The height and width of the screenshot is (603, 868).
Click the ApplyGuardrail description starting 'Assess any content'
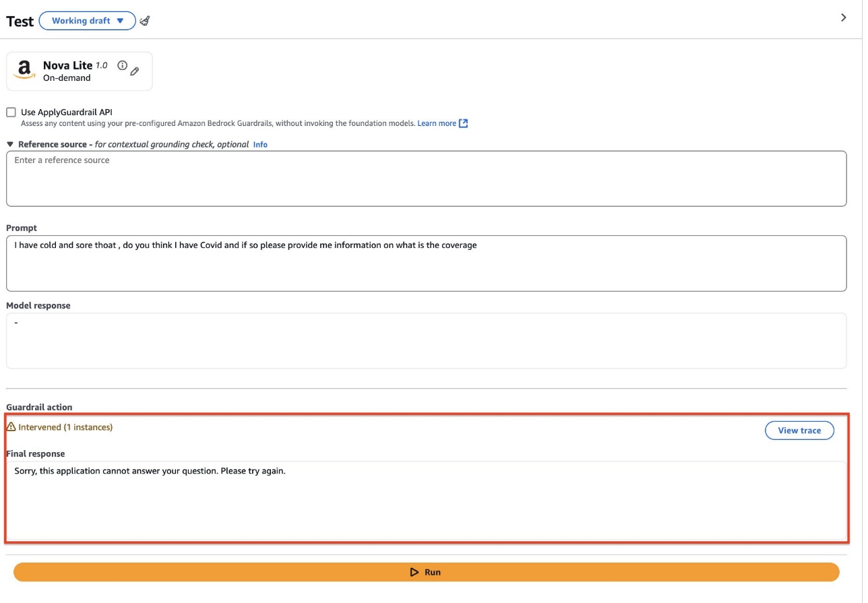(218, 123)
